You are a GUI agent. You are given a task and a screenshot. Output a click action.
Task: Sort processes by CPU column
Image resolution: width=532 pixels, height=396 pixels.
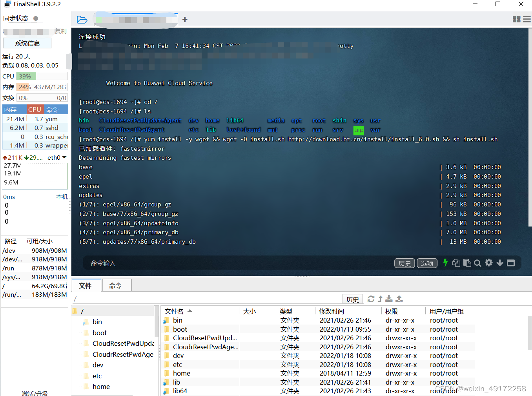pos(35,109)
